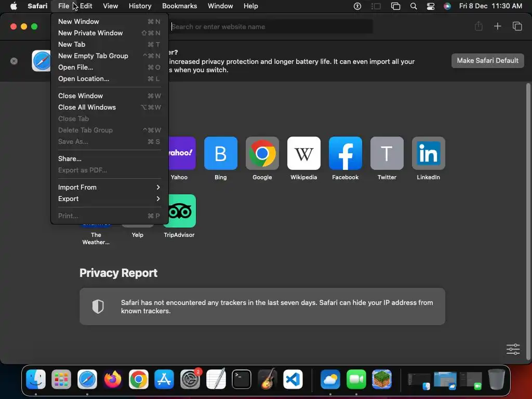Choose Open File... menu item
This screenshot has height=399, width=532.
point(109,67)
